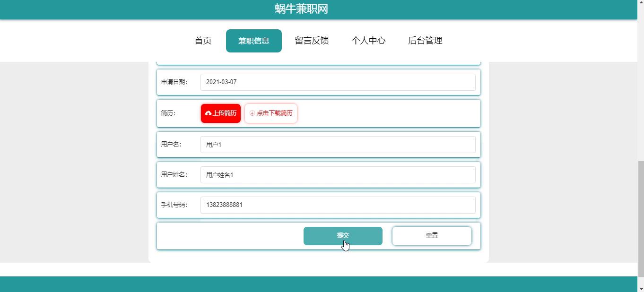
Task: Click the 蜗牛兼职网 site title
Action: click(301, 9)
